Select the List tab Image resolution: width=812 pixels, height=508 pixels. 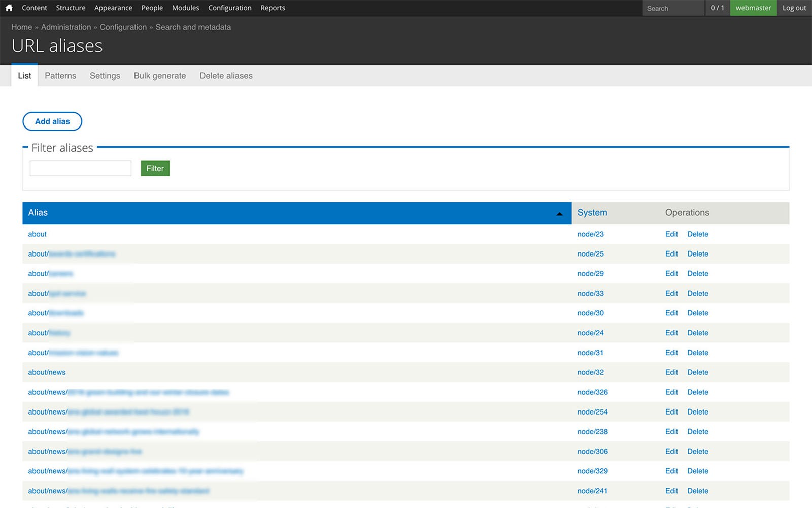pyautogui.click(x=24, y=76)
